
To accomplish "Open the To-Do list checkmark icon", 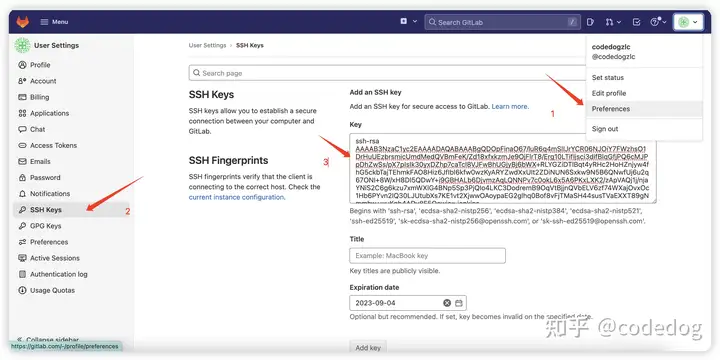I will 636,22.
